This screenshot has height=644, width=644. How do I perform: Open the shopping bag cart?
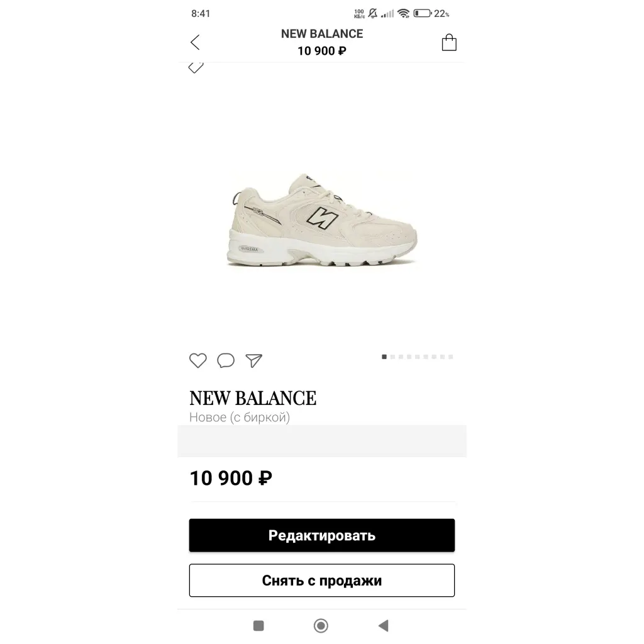(x=449, y=42)
